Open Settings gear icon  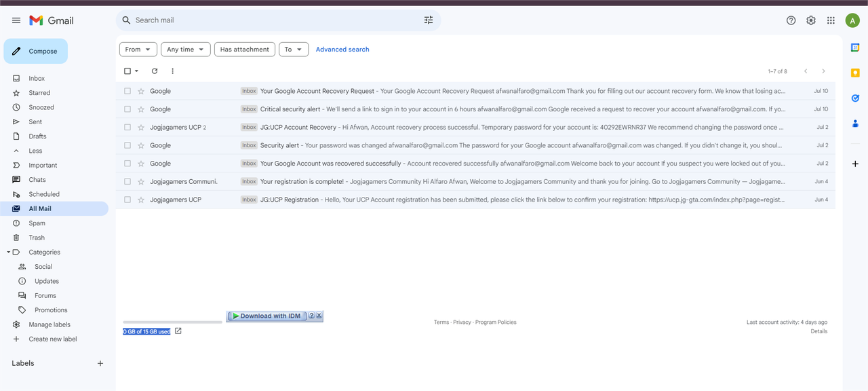coord(811,20)
